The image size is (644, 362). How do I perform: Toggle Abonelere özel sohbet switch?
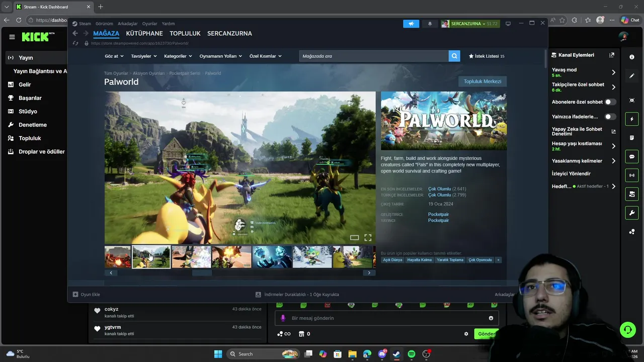pos(610,102)
